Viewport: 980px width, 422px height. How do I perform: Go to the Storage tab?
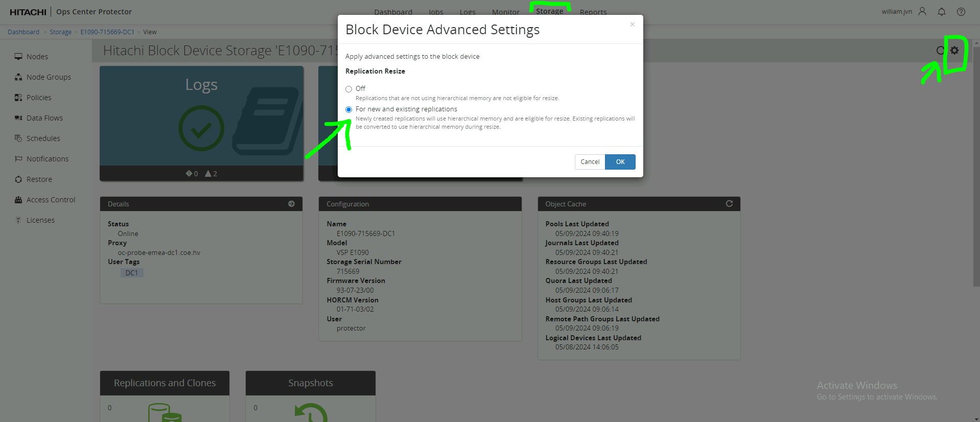549,11
